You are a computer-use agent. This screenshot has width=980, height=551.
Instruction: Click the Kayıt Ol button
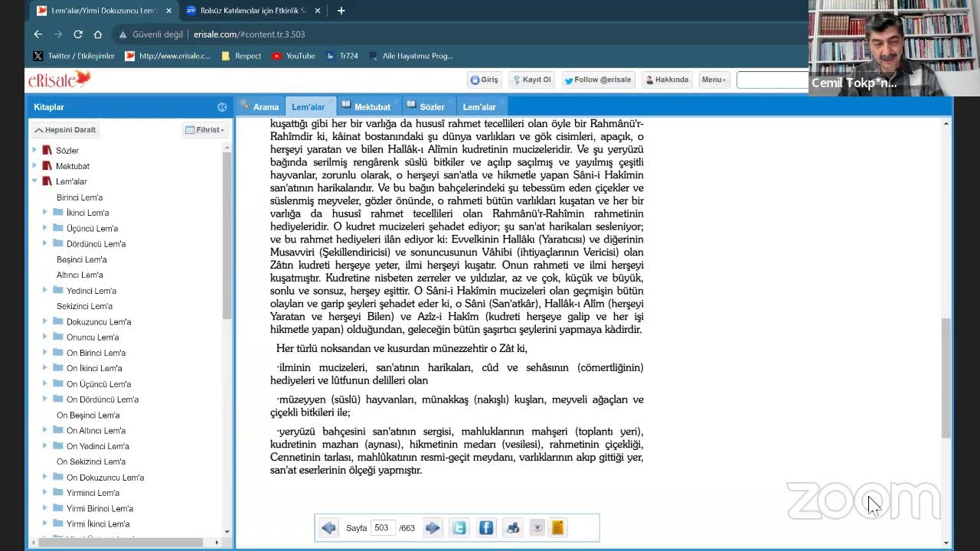(532, 80)
